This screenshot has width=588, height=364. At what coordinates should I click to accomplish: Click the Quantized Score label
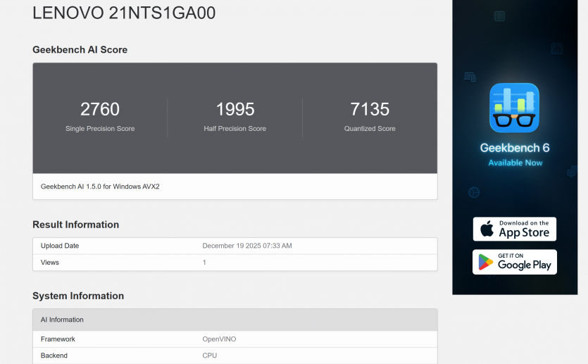tap(370, 129)
